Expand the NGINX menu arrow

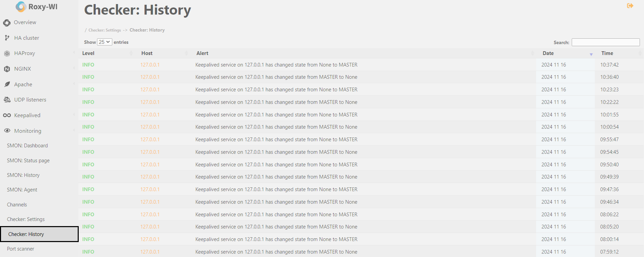74,68
